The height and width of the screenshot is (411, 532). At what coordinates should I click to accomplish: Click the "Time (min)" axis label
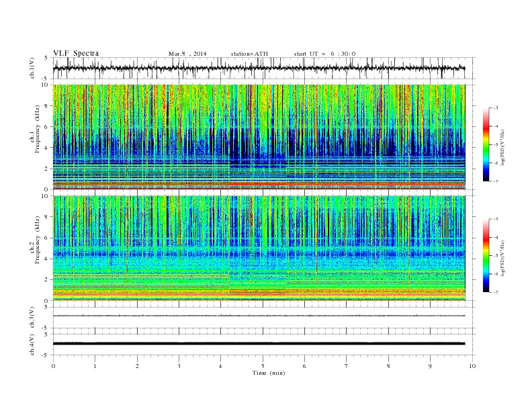click(x=269, y=373)
